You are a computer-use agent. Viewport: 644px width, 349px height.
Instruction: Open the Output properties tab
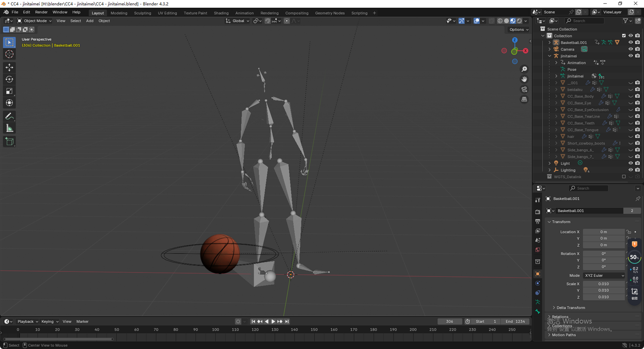point(538,222)
